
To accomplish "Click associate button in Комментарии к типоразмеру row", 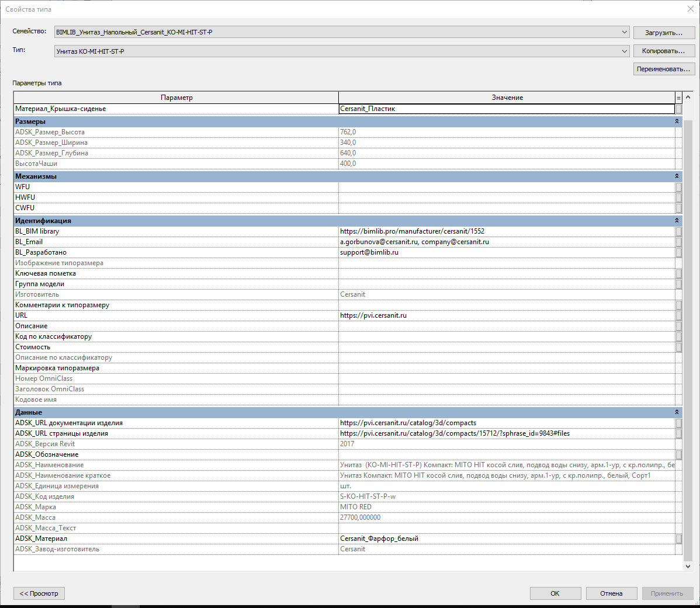I will [x=678, y=305].
